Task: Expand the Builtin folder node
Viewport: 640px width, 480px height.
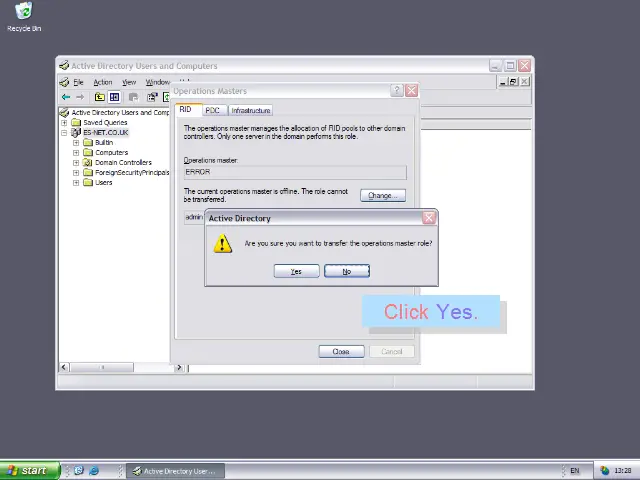Action: pyautogui.click(x=76, y=142)
